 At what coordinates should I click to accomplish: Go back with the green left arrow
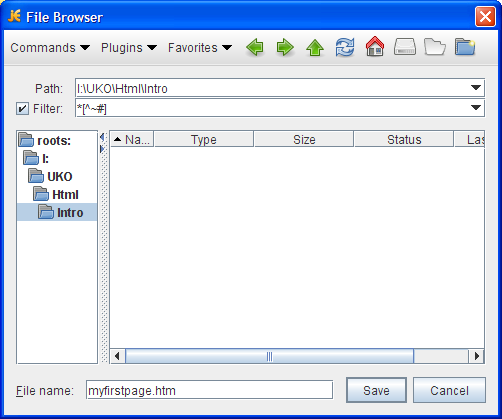255,47
